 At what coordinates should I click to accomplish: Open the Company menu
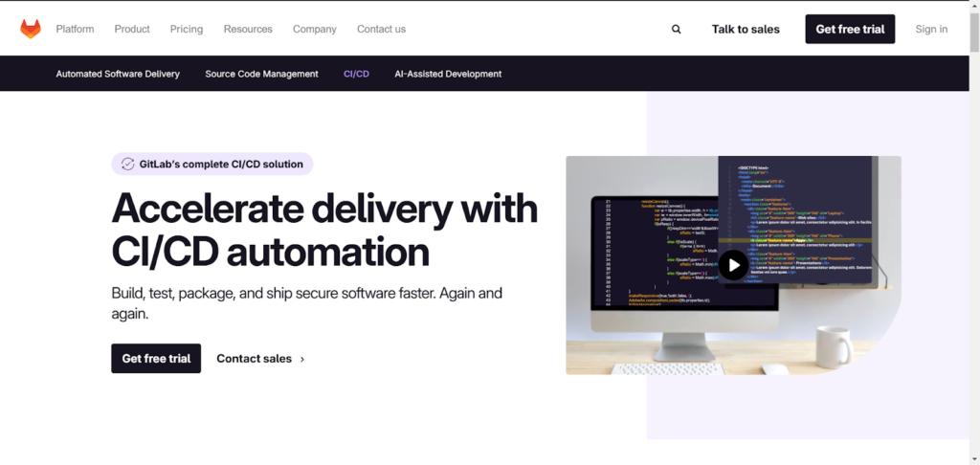(x=314, y=29)
